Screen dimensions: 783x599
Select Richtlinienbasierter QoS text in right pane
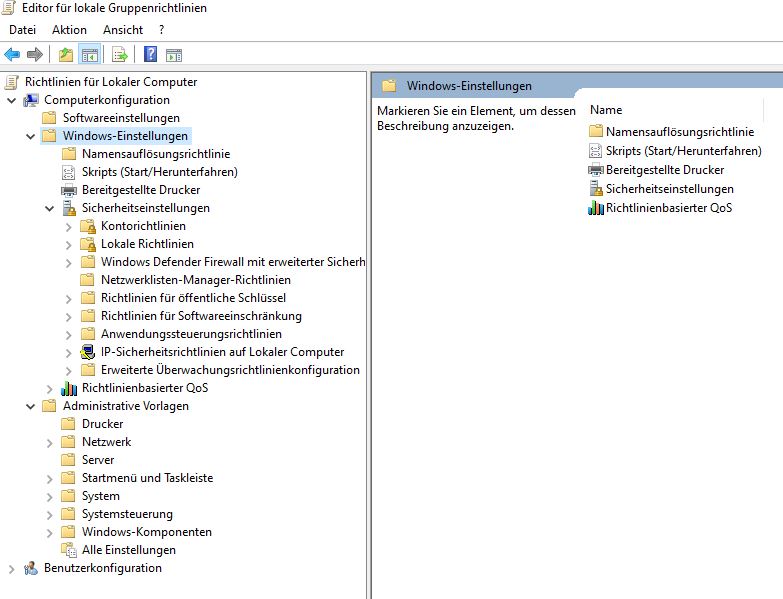[x=669, y=208]
